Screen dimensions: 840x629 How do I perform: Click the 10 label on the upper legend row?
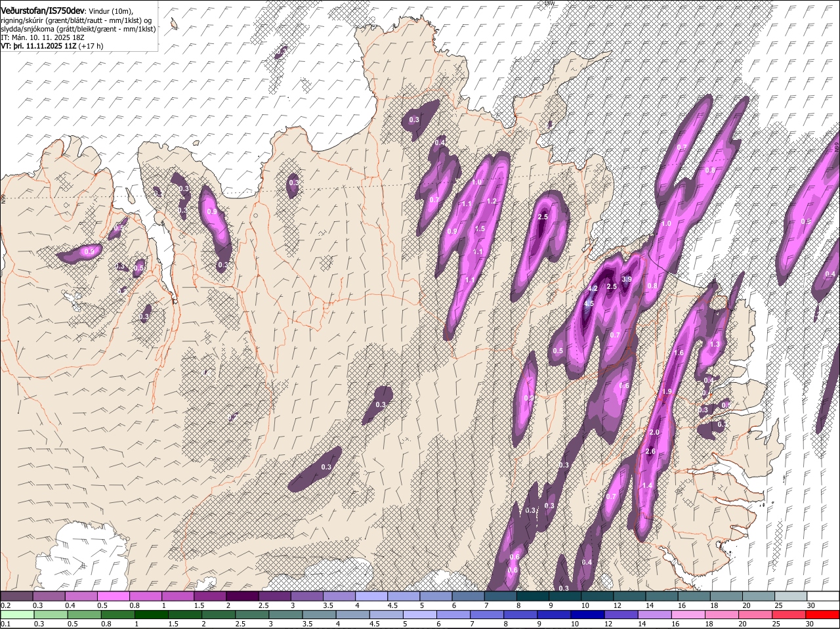click(x=584, y=605)
